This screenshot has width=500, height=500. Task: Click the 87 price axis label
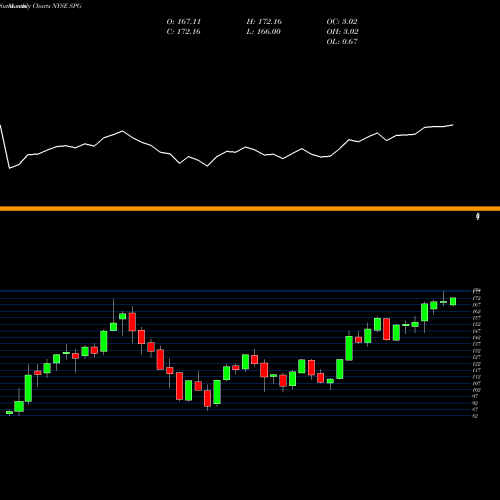(x=475, y=409)
